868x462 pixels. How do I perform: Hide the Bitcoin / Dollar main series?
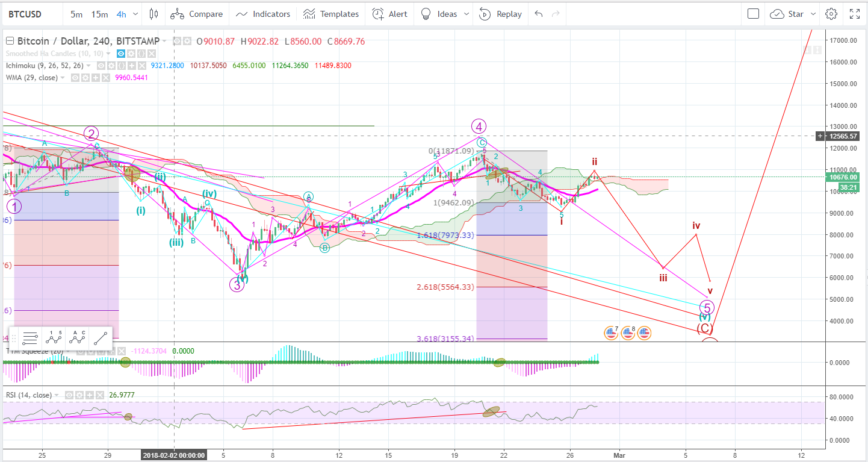click(177, 41)
